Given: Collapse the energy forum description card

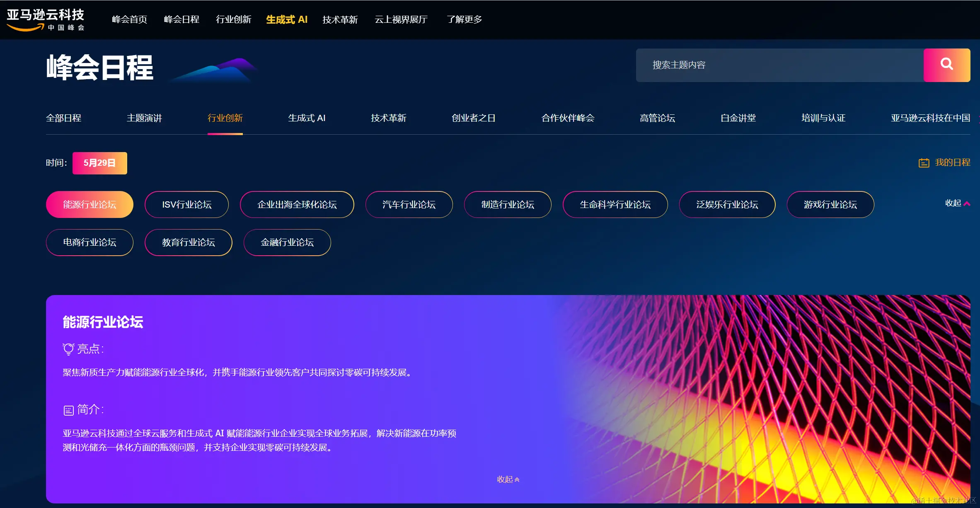Looking at the screenshot, I should (508, 479).
